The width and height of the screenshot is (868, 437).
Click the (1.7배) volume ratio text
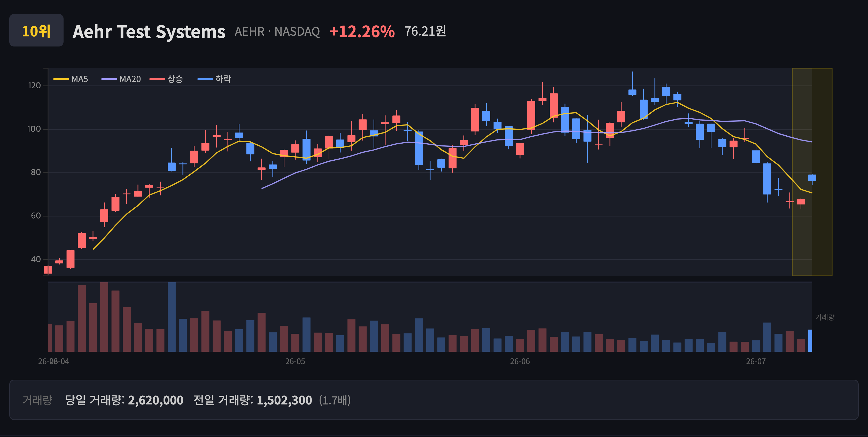tap(335, 400)
